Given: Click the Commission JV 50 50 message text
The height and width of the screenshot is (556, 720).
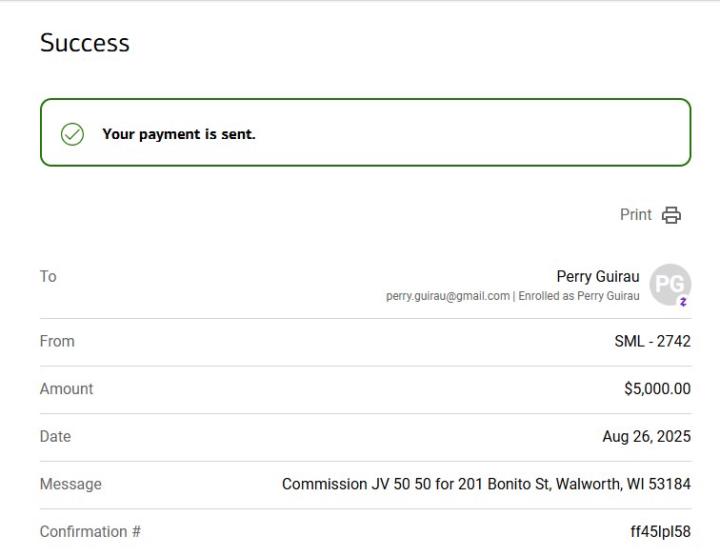Looking at the screenshot, I should point(486,484).
